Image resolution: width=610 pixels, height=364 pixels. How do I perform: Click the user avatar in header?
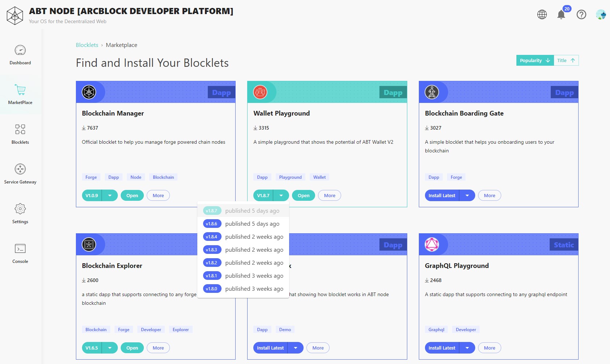(601, 15)
